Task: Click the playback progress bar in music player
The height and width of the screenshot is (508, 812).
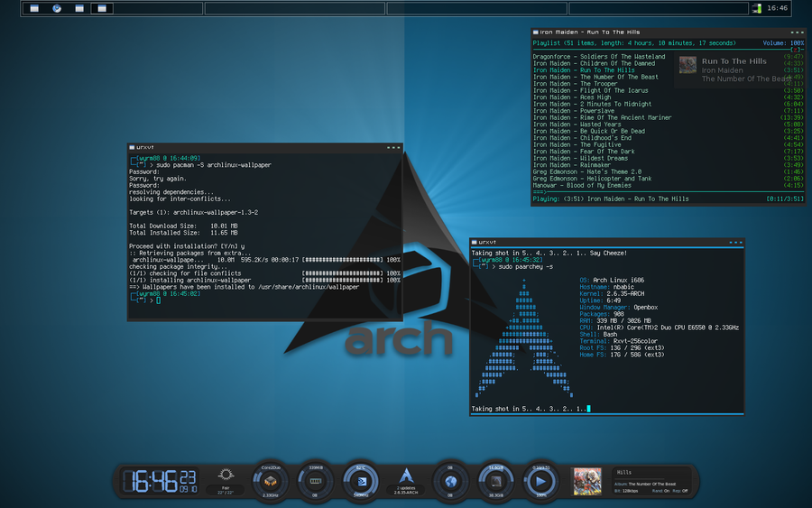Action: 668,192
